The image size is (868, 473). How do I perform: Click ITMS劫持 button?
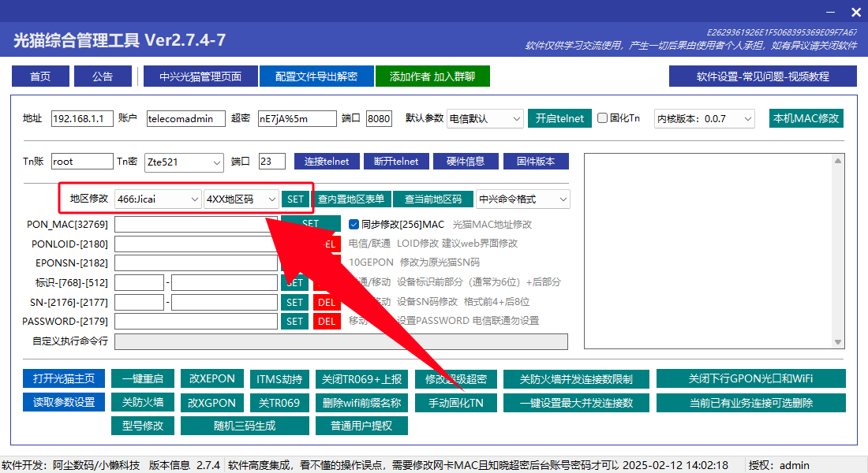click(x=279, y=379)
